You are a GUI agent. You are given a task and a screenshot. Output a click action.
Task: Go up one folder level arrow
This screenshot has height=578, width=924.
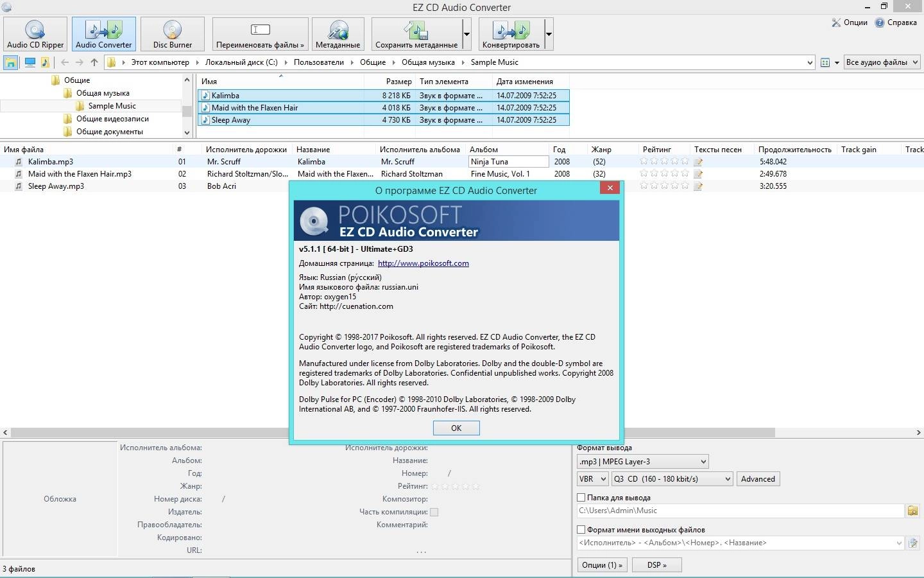(94, 62)
